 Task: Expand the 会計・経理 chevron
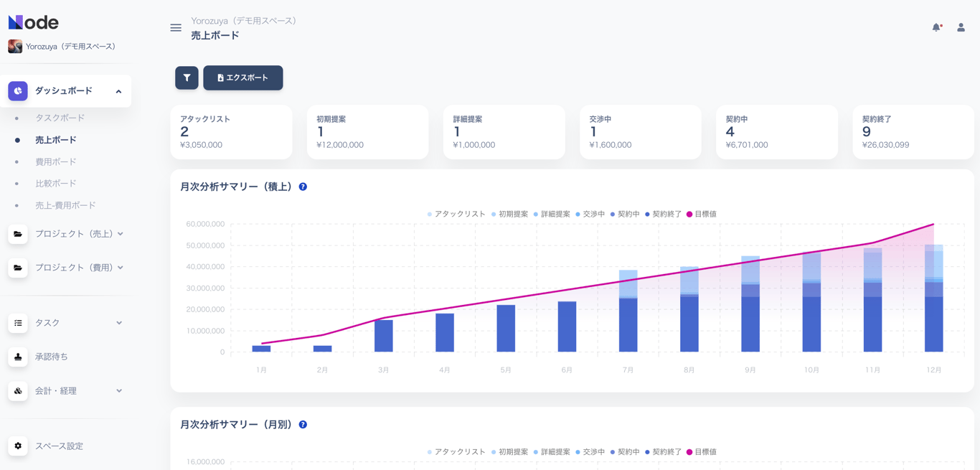point(119,391)
